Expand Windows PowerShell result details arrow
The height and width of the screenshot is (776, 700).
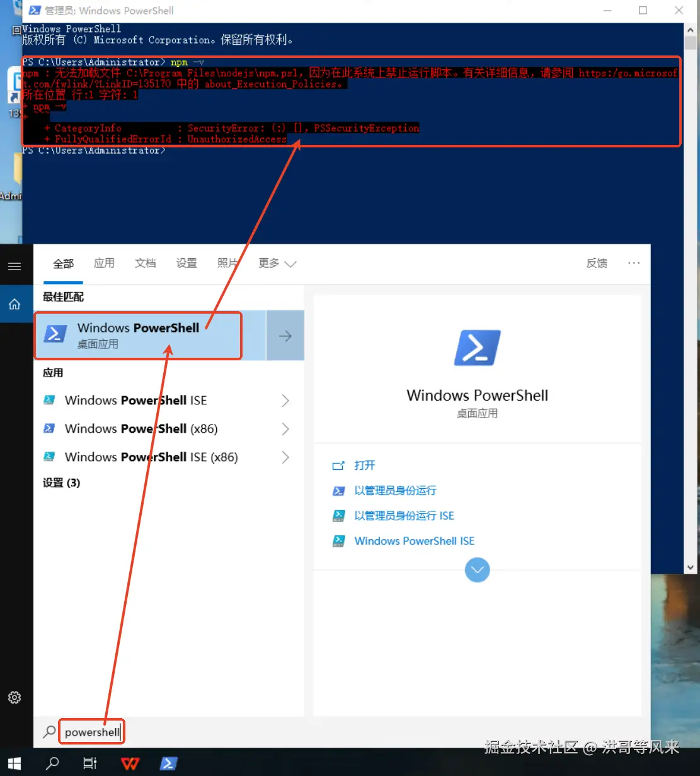(x=285, y=336)
